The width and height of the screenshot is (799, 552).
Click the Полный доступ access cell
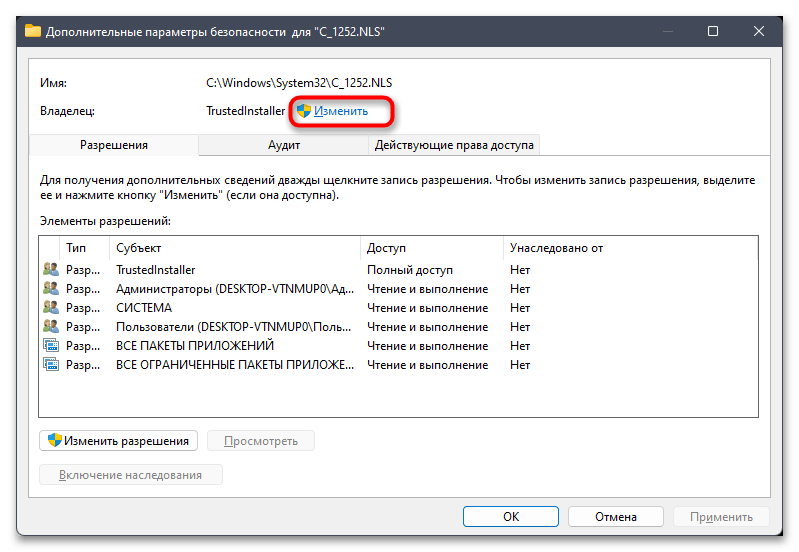pos(410,270)
